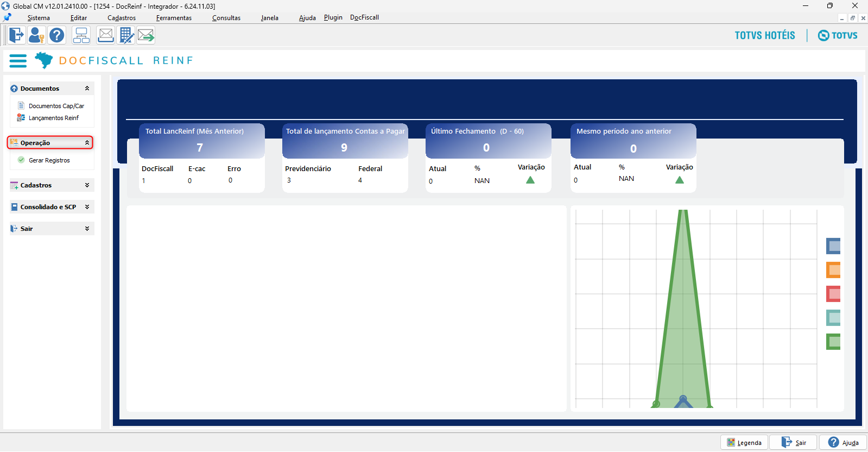Click the orange legend swatch beside the chart
868x452 pixels.
point(833,270)
